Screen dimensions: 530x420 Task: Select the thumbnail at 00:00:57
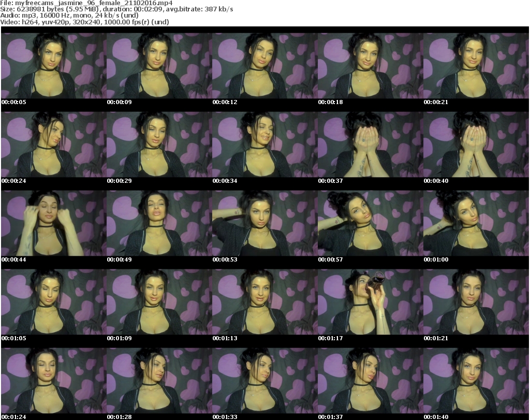(370, 223)
